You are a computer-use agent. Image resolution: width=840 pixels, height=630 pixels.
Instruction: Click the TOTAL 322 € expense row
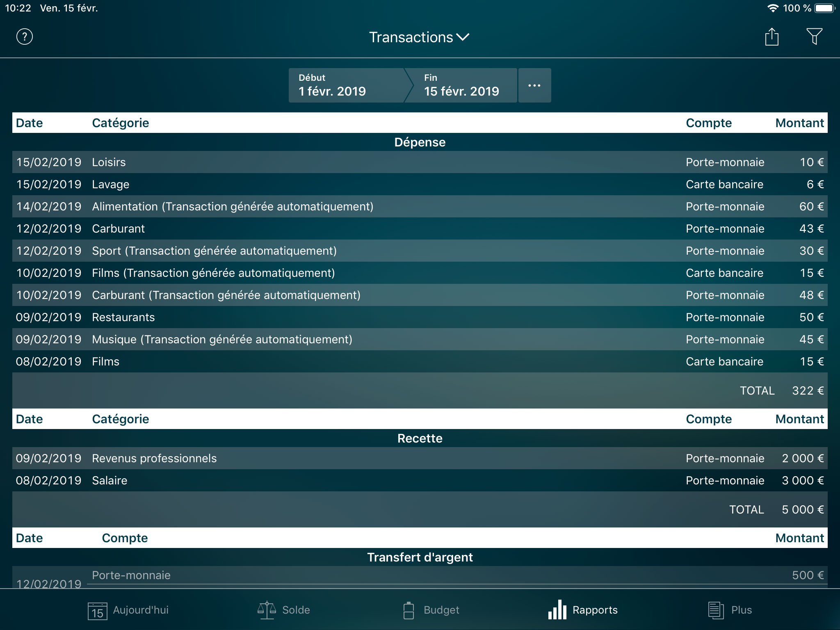[x=420, y=390]
